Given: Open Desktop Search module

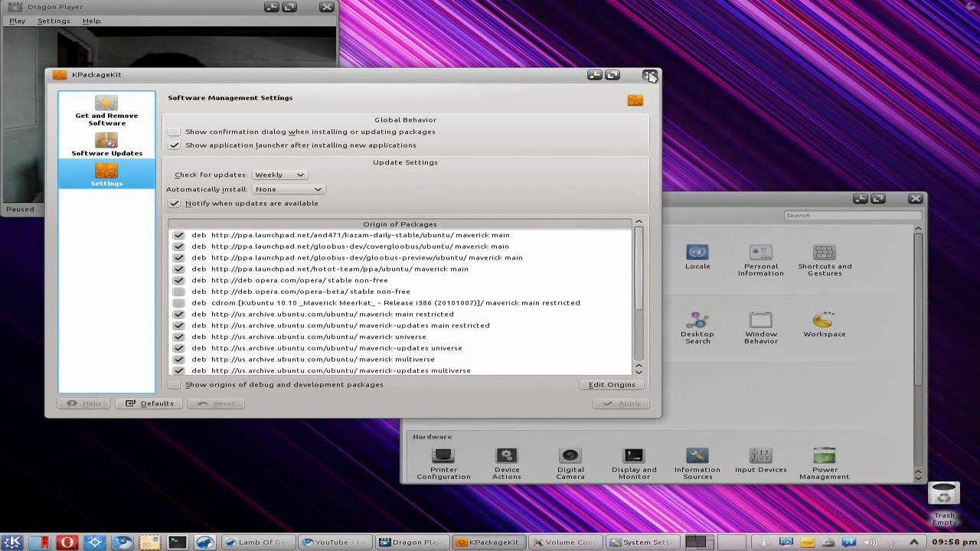Looking at the screenshot, I should click(697, 328).
